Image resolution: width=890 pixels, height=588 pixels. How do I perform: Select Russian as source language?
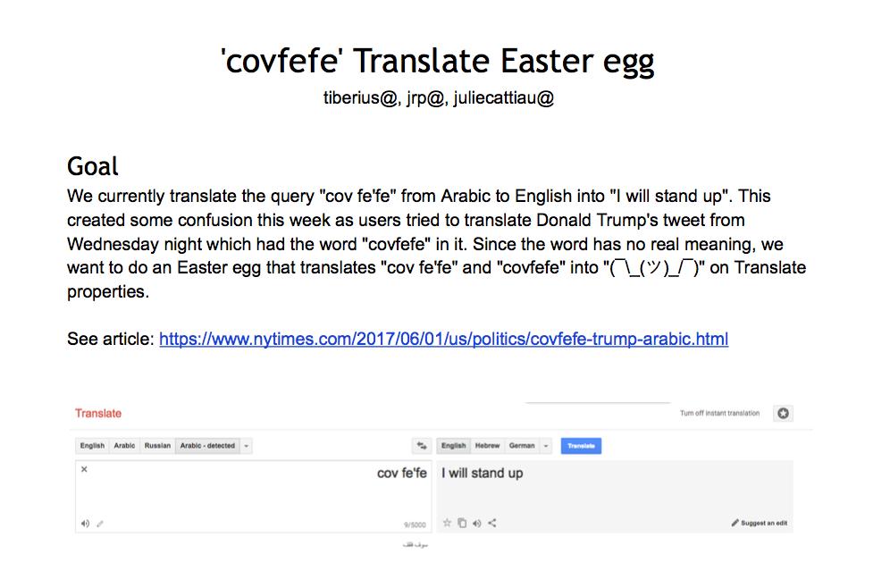(157, 446)
